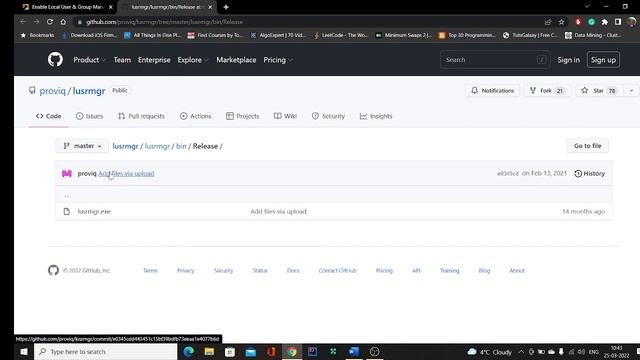Image resolution: width=640 pixels, height=360 pixels.
Task: Open lusrmgr.exe row commit message
Action: 278,211
